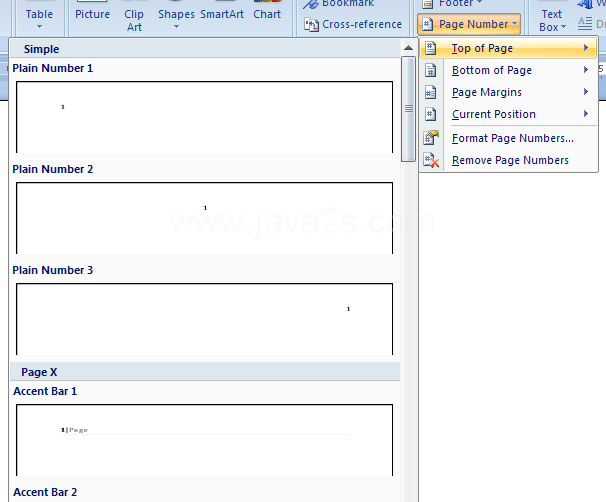
Task: Click the gallery scrollbar thumb
Action: click(x=408, y=109)
